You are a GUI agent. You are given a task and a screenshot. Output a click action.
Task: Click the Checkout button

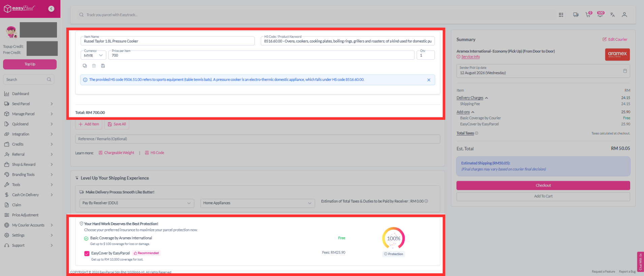tap(543, 185)
